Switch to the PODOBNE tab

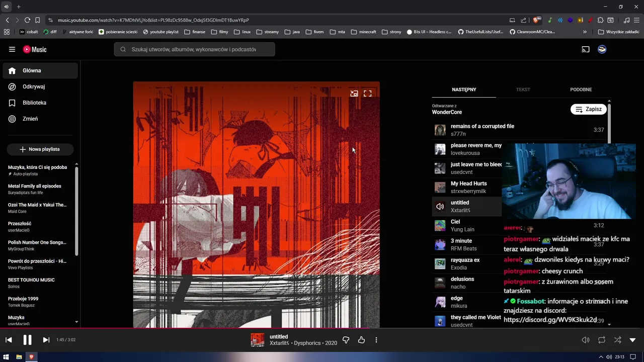(581, 89)
